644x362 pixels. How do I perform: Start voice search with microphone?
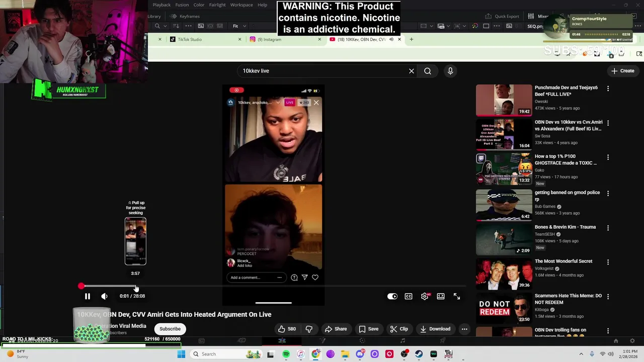[450, 71]
